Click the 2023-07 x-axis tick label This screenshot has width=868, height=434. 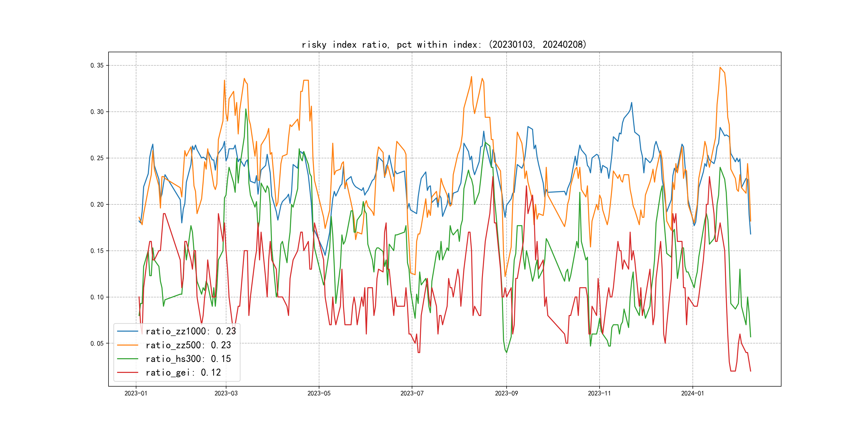pos(412,393)
